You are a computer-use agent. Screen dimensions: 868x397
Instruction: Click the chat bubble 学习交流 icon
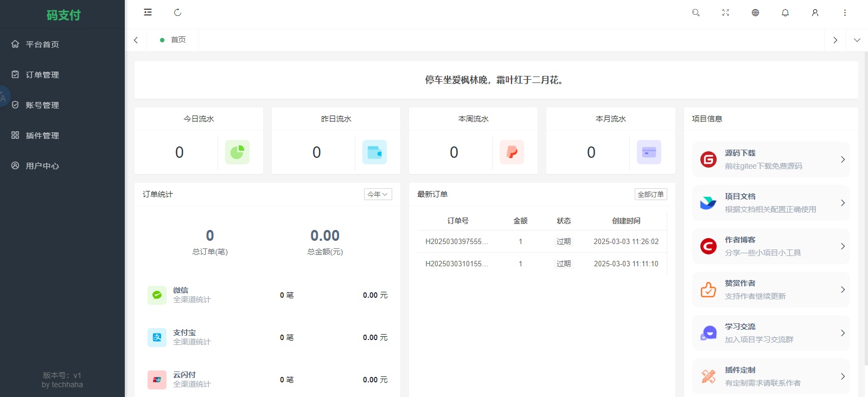pyautogui.click(x=708, y=333)
